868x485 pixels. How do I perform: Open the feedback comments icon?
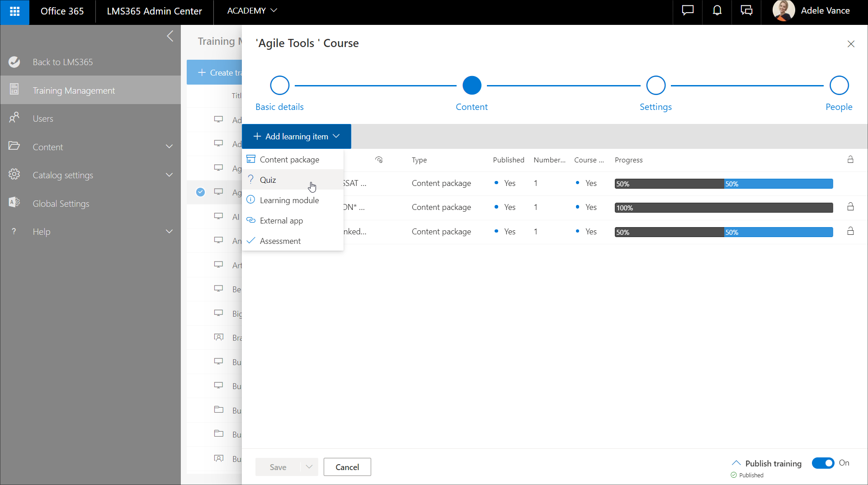[746, 11]
